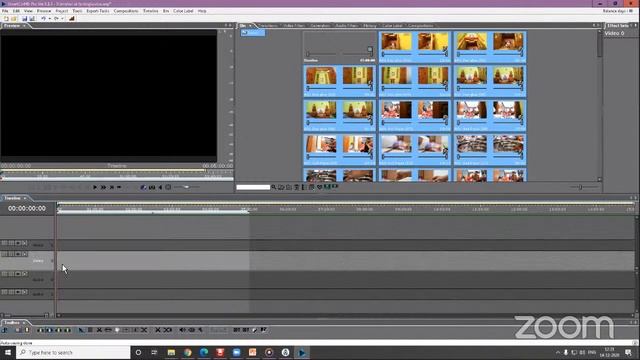Image resolution: width=640 pixels, height=360 pixels.
Task: Select the Timeline panel tab
Action: click(x=13, y=198)
